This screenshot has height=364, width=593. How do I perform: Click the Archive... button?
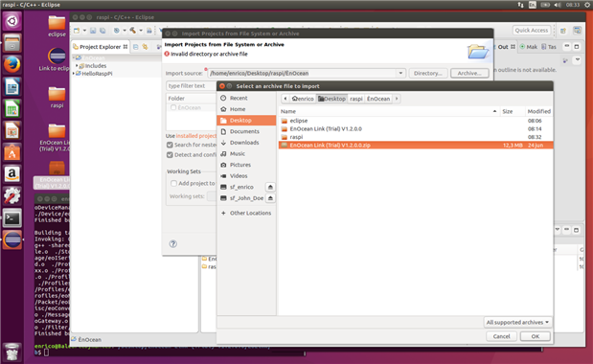click(469, 74)
